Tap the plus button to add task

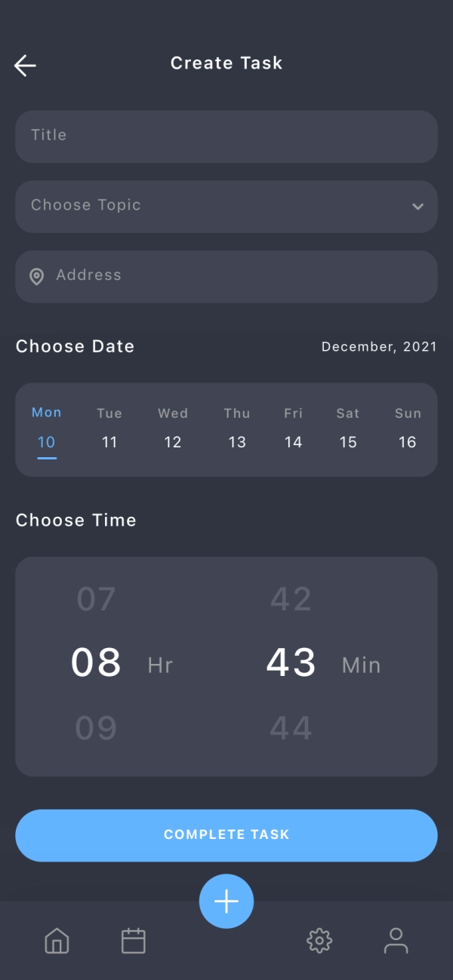(226, 901)
